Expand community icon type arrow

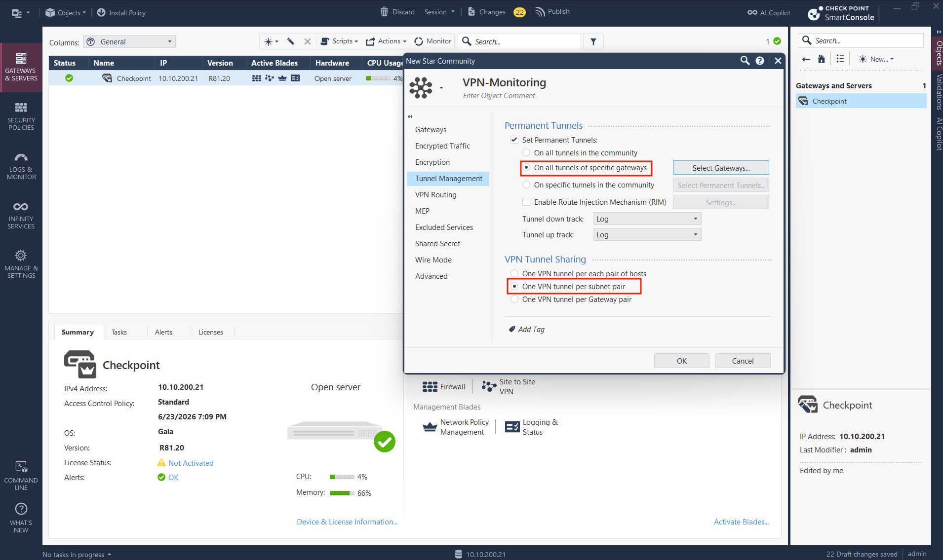[441, 88]
